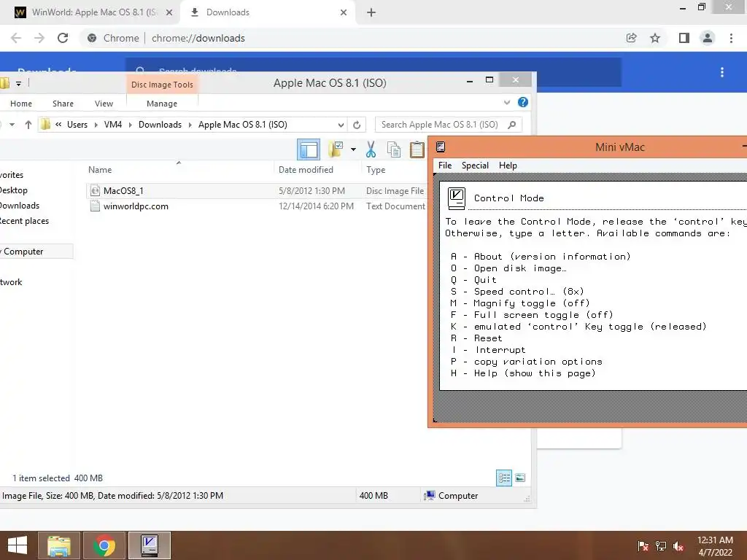747x560 pixels.
Task: Open recent locations dropdown in Explorer
Action: (12, 125)
